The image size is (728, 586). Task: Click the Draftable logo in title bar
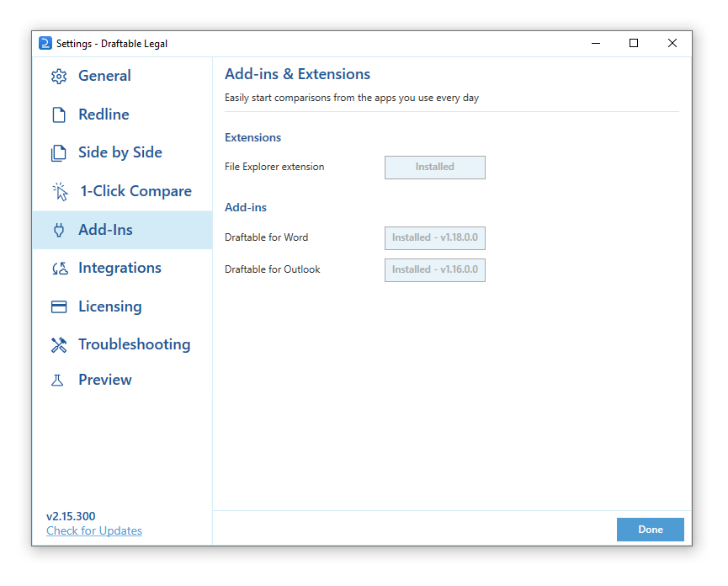[x=45, y=43]
